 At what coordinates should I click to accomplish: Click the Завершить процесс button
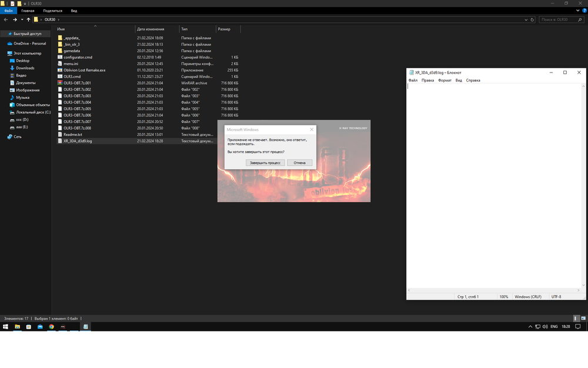266,163
